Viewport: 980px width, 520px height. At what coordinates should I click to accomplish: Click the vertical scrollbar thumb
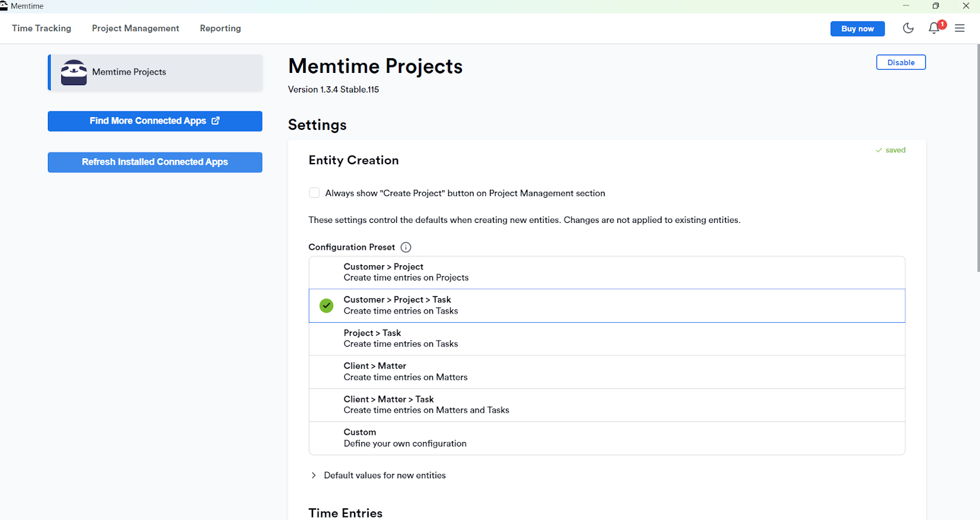pyautogui.click(x=978, y=157)
